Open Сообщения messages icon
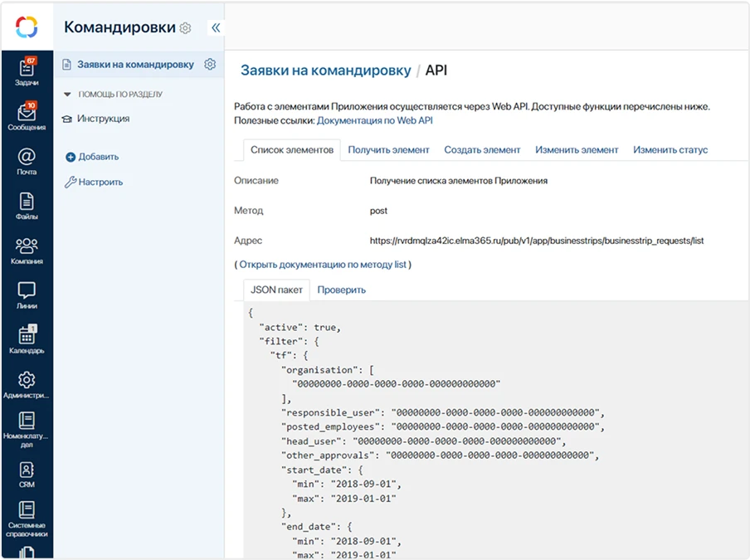This screenshot has height=560, width=750. click(27, 116)
